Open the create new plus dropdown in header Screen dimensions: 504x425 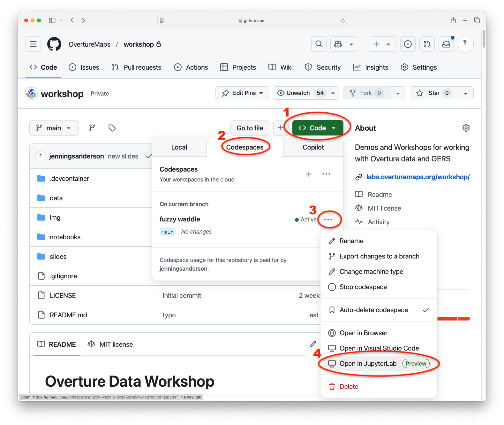(382, 44)
